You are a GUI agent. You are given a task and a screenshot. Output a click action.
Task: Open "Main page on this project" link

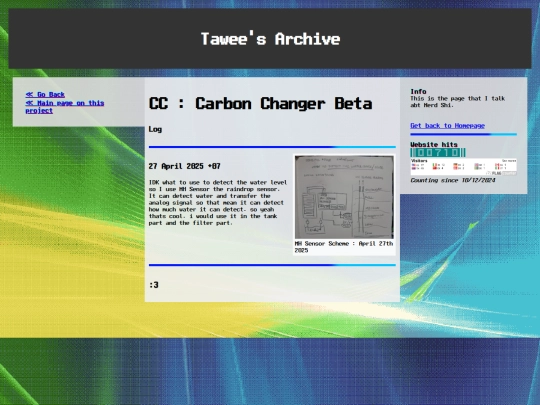point(65,107)
